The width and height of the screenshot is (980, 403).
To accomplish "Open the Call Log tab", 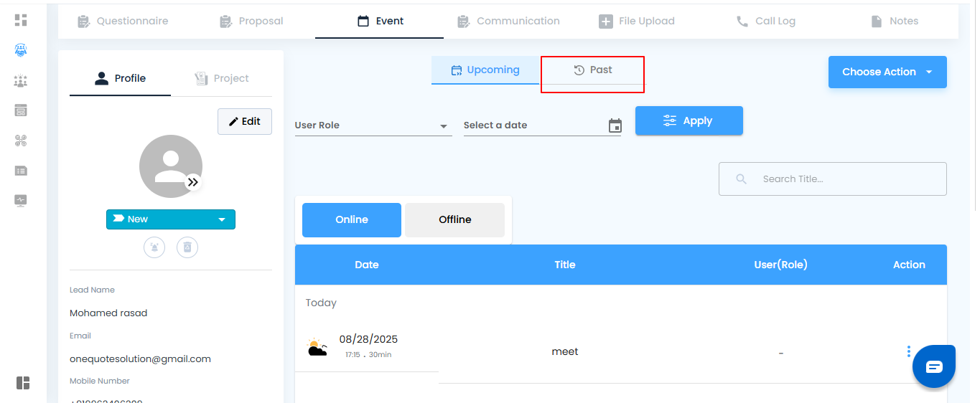I will coord(766,22).
